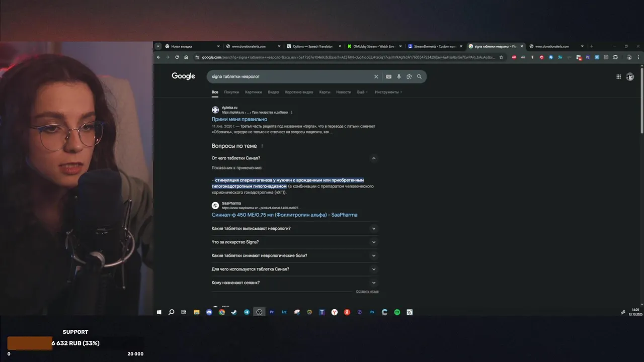Viewport: 644px width, 362px height.
Task: Open the Синнал-ф 450 МЕ SaaPharma link
Action: pos(284,215)
